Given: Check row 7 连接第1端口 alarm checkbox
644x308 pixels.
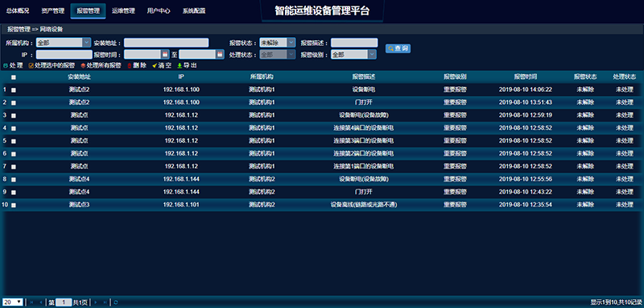Looking at the screenshot, I should 14,167.
